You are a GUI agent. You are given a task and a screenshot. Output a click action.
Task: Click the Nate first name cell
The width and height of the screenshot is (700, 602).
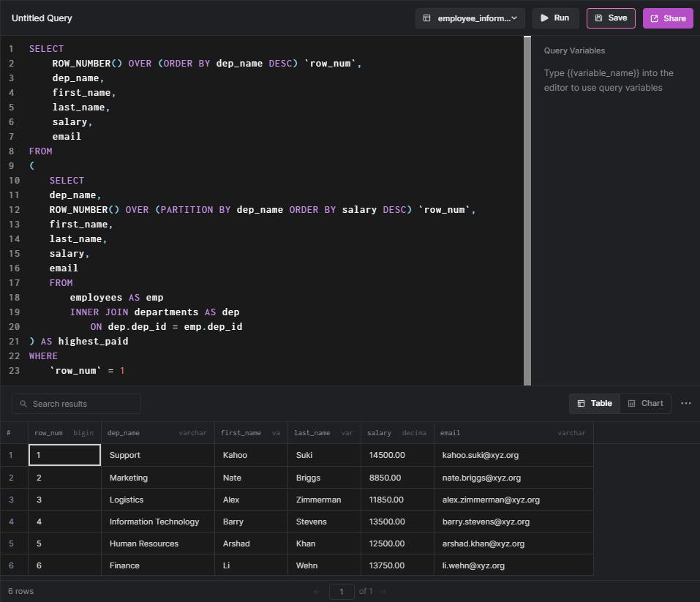point(251,478)
